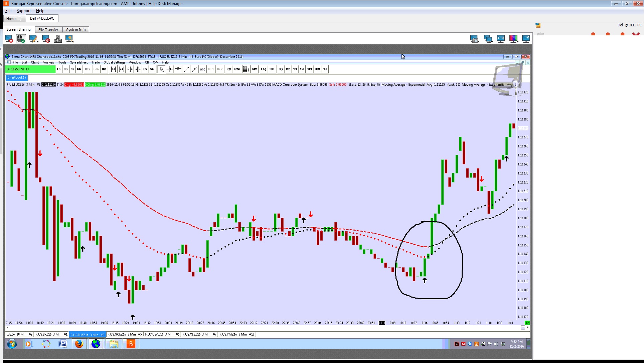The width and height of the screenshot is (644, 363).
Task: Open the annotation pencil tool dropdown
Action: (33, 39)
